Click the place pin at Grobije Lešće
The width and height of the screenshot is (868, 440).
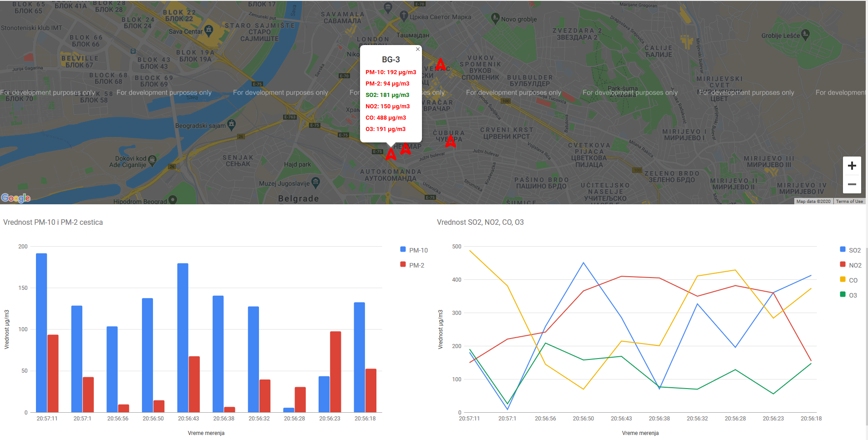tap(805, 33)
